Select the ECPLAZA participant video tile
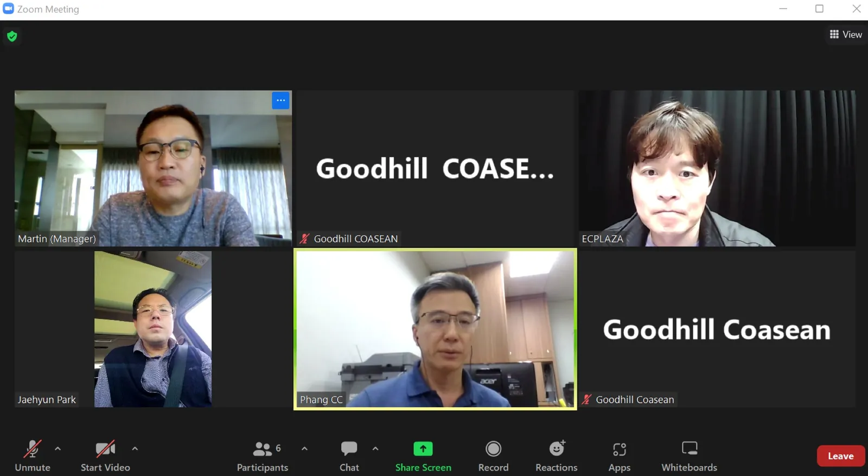The width and height of the screenshot is (868, 476). pyautogui.click(x=717, y=168)
